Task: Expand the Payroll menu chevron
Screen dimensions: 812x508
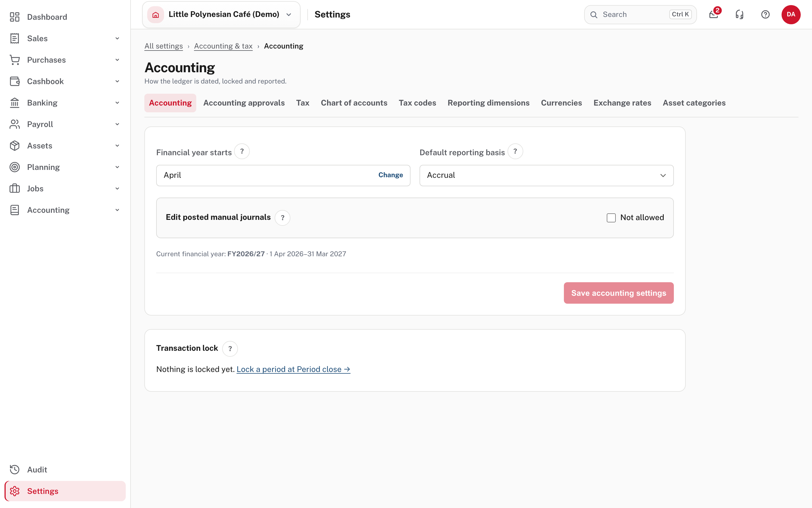Action: point(118,124)
